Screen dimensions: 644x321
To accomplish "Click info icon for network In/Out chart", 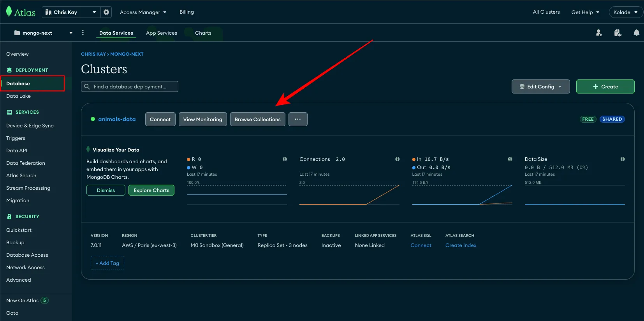I will pos(510,159).
